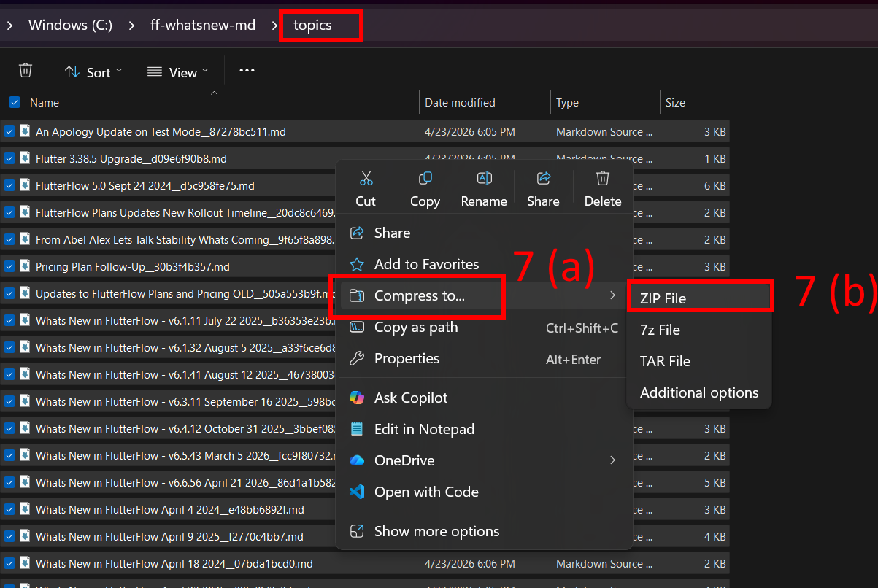Image resolution: width=878 pixels, height=588 pixels.
Task: Click file icon of Flutter 3.38.5 Upgrade
Action: [25, 158]
